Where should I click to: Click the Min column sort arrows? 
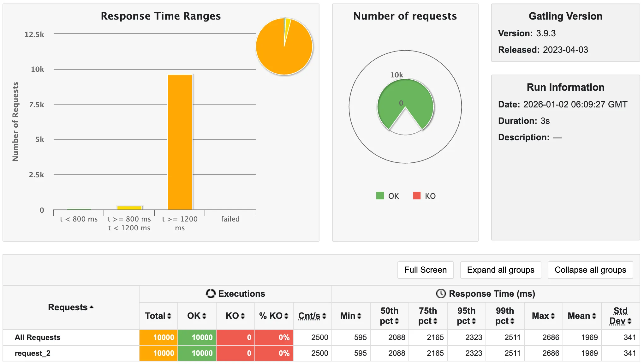(x=359, y=316)
